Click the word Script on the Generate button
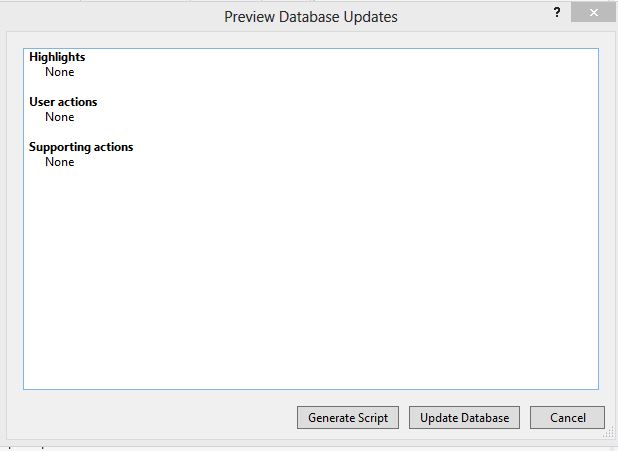 (x=372, y=418)
